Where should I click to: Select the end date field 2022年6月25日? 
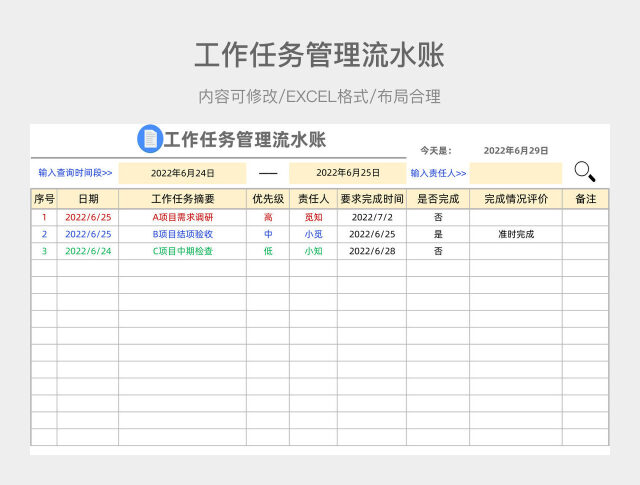(348, 173)
